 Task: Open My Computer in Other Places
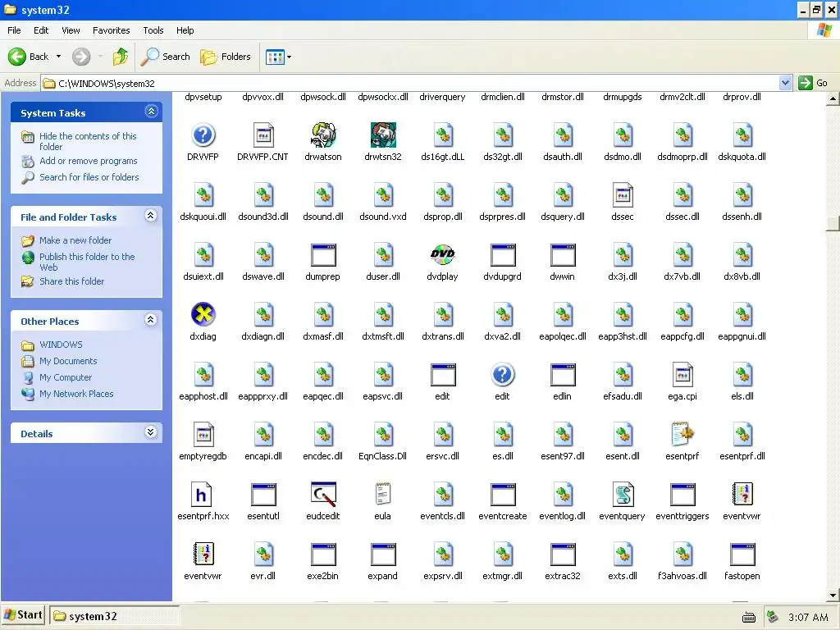[x=66, y=377]
